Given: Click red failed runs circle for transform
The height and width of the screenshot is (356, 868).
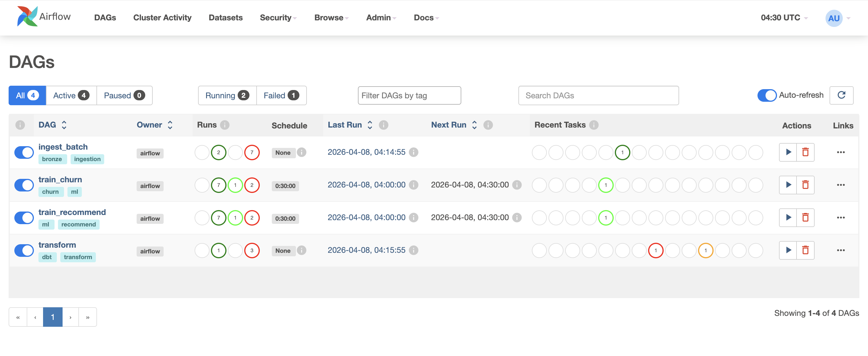Looking at the screenshot, I should (x=252, y=250).
